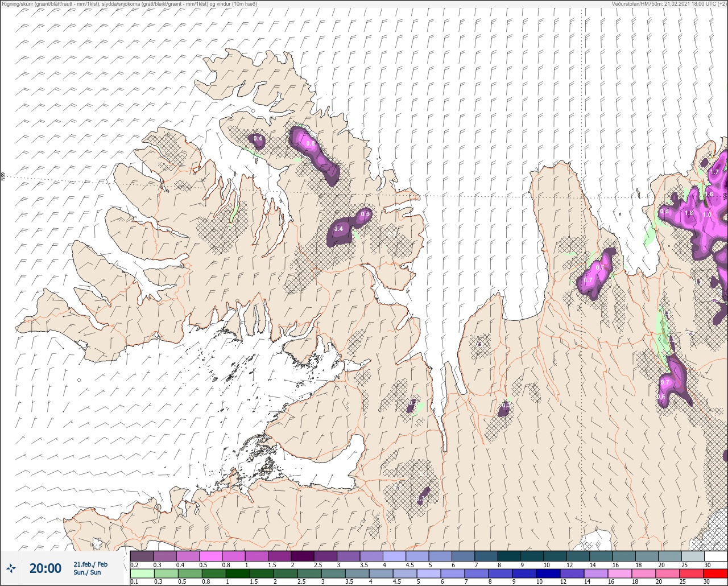This screenshot has width=728, height=586.
Task: Click the '21.feb./ Feb' date label
Action: click(x=90, y=564)
